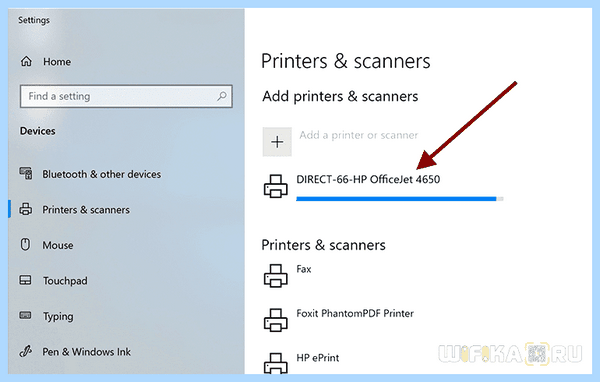Viewport: 600px width, 382px height.
Task: Click the Mouse icon in sidebar
Action: [x=25, y=245]
